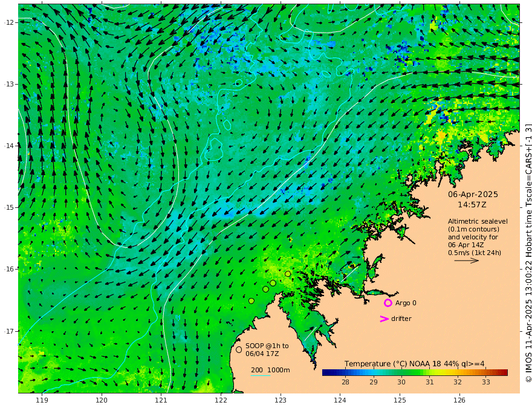The width and height of the screenshot is (532, 411).
Task: Click latitude axis label -16
Action: 9,269
